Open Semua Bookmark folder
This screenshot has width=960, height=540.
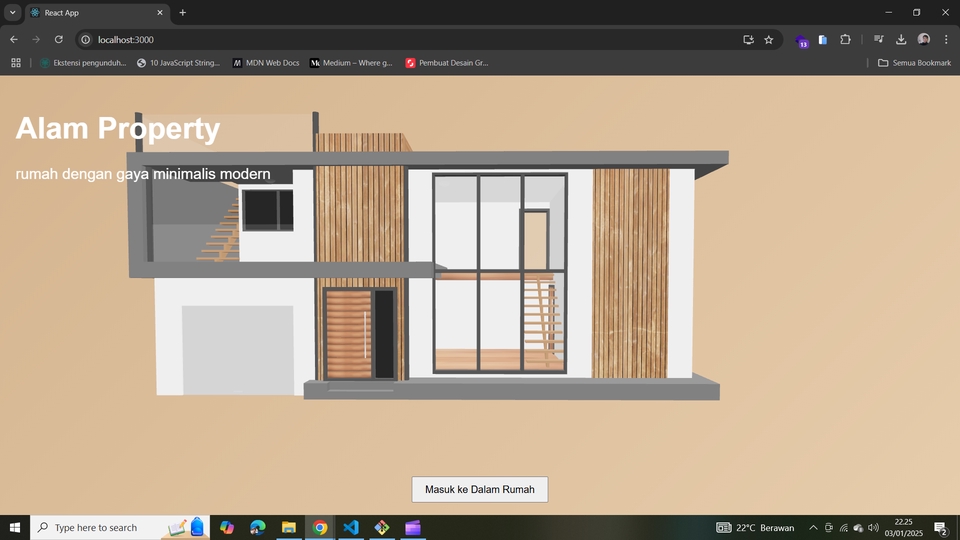[914, 63]
